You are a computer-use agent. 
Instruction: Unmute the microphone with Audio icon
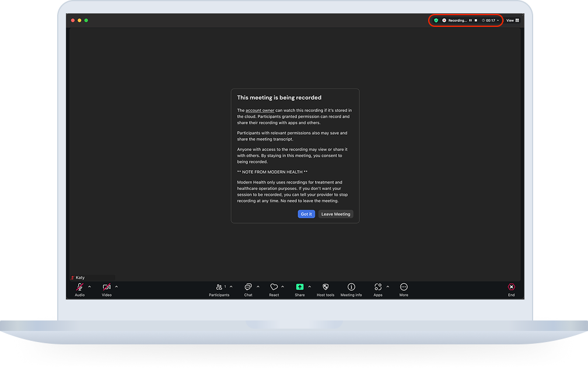79,287
